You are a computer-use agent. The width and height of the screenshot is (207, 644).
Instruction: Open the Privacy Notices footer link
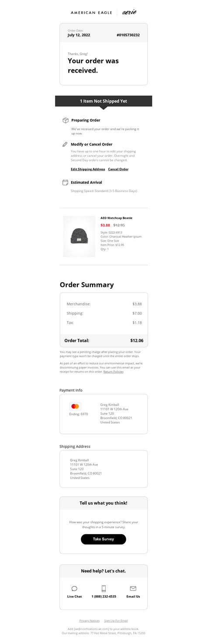click(x=90, y=620)
